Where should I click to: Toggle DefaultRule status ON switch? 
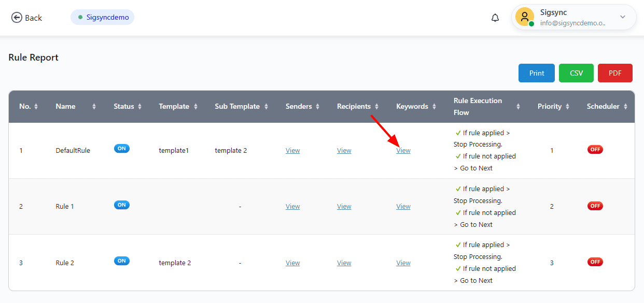[122, 149]
